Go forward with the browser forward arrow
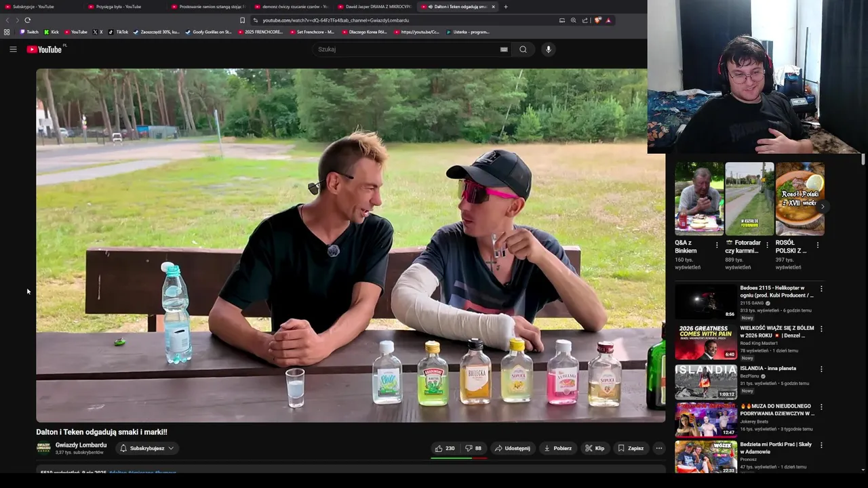 tap(16, 20)
